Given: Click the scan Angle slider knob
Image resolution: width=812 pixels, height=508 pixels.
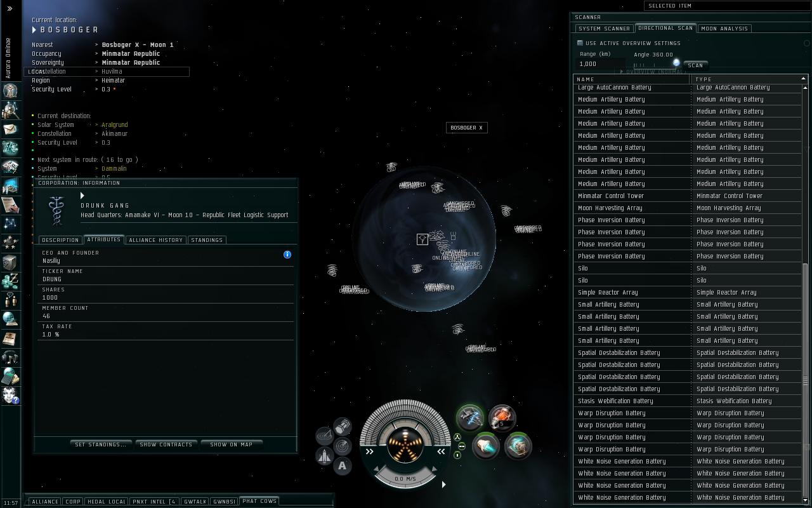Looking at the screenshot, I should pyautogui.click(x=676, y=63).
